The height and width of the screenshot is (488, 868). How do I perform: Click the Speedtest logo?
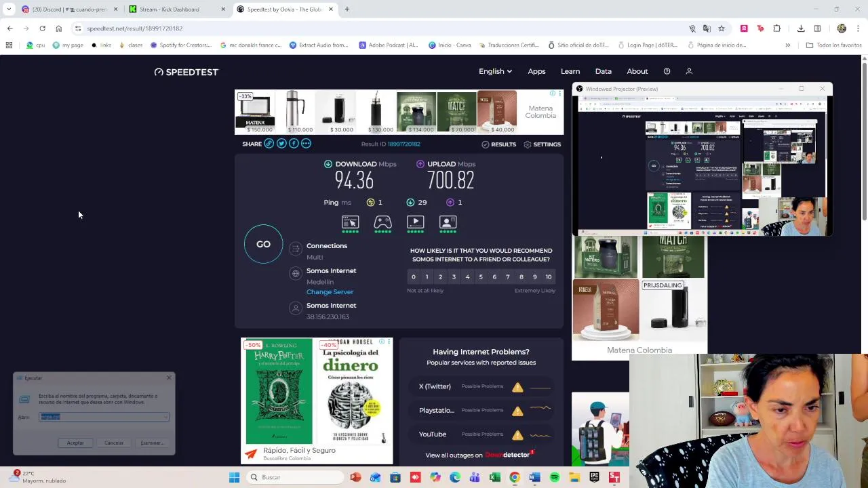[x=186, y=72]
